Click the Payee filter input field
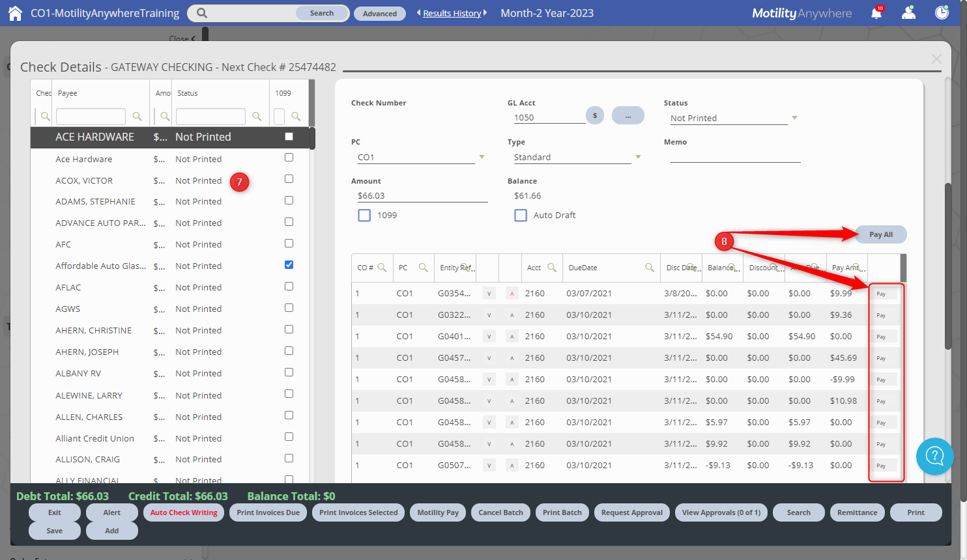Screen dimensions: 967x560 (91, 117)
